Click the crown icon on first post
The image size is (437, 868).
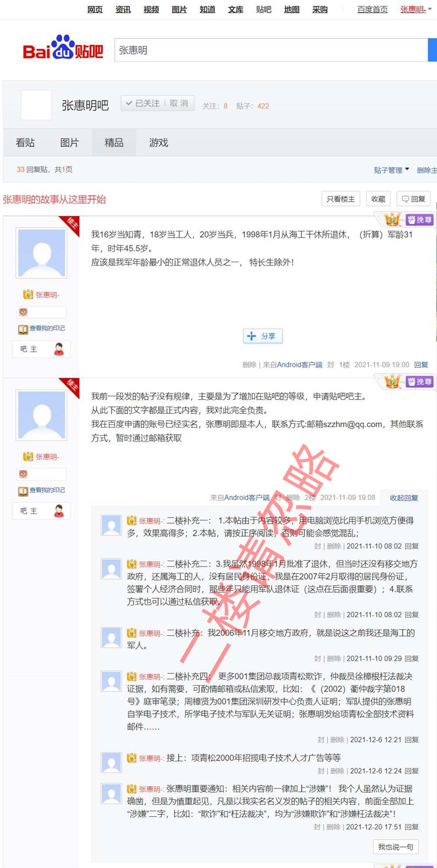pyautogui.click(x=392, y=219)
